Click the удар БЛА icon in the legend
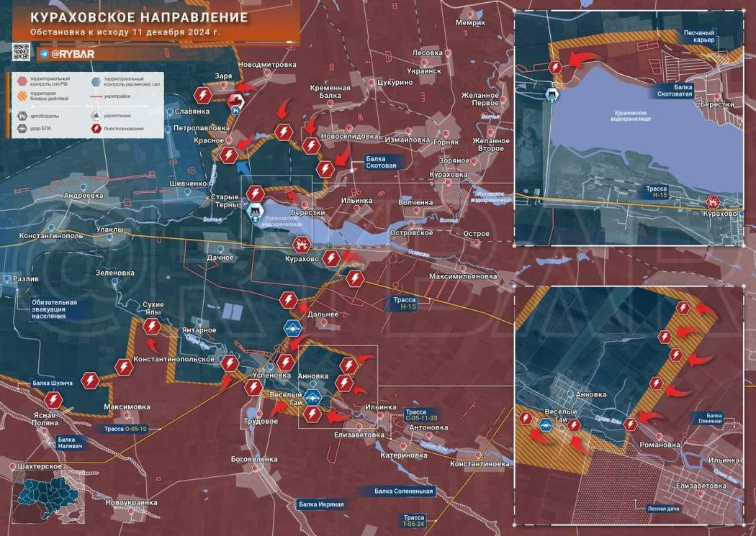Image resolution: width=756 pixels, height=536 pixels. (x=22, y=130)
